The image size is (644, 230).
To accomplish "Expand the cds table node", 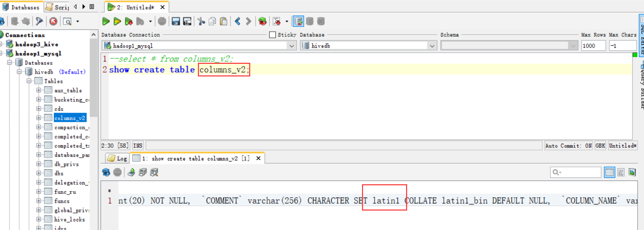I will pyautogui.click(x=39, y=109).
